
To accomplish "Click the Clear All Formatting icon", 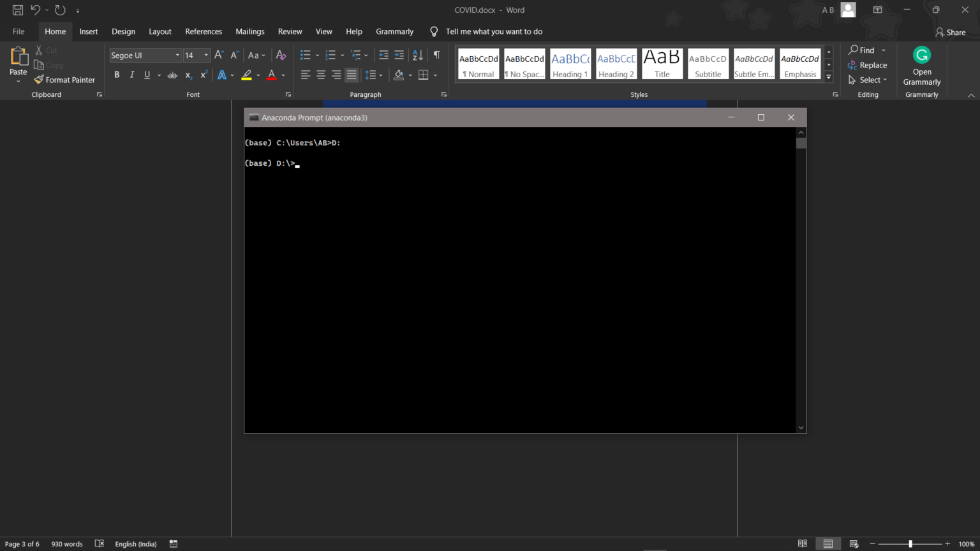I will click(281, 55).
